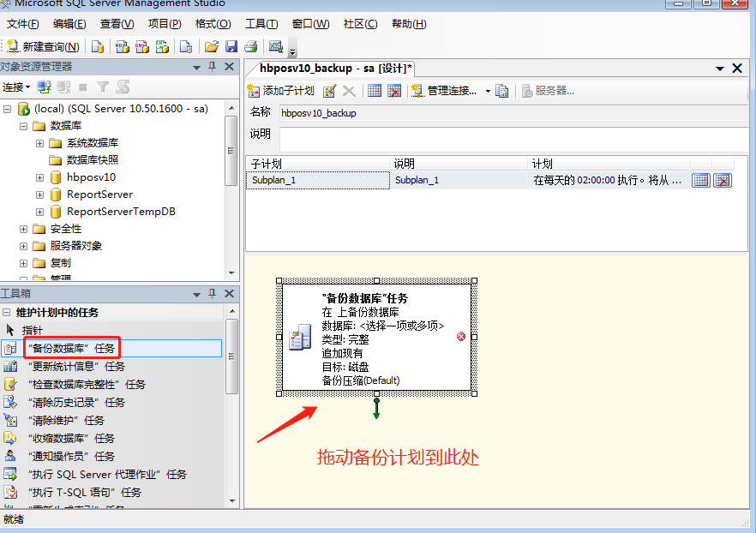The image size is (756, 533).
Task: Click the subplan properties edit icon
Action: pyautogui.click(x=330, y=91)
